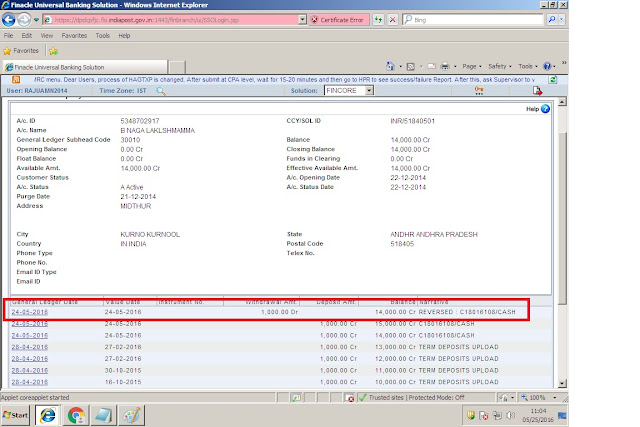Expand the command bar overflow chevron

tap(564, 63)
